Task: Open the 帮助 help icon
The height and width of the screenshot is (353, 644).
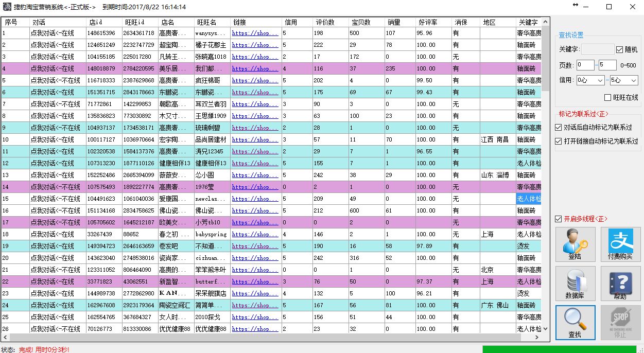Action: (x=620, y=284)
